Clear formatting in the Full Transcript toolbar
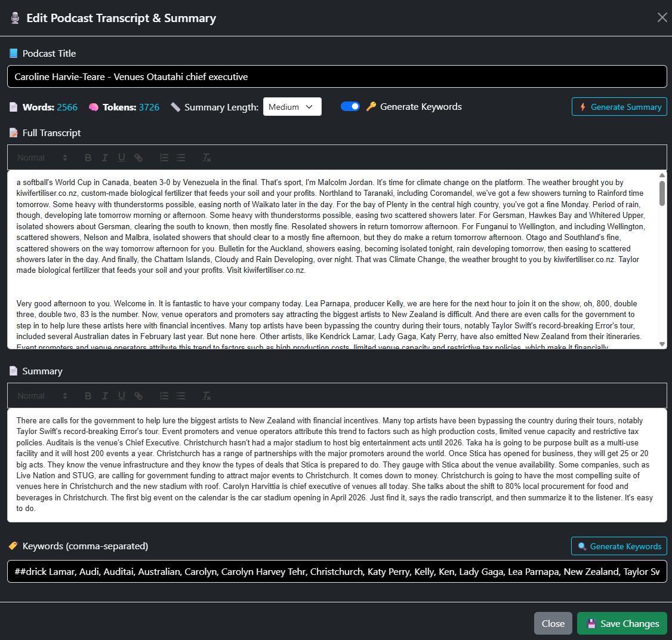The width and height of the screenshot is (672, 640). click(x=206, y=158)
